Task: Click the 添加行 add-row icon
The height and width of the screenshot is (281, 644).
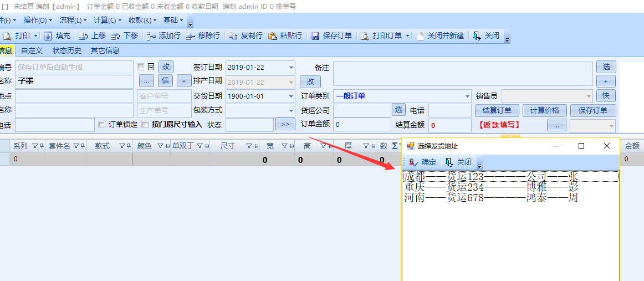Action: [x=151, y=35]
